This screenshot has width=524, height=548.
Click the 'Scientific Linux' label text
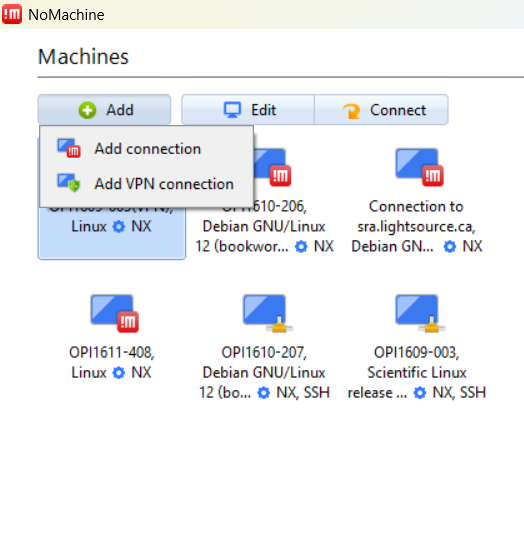(x=417, y=373)
